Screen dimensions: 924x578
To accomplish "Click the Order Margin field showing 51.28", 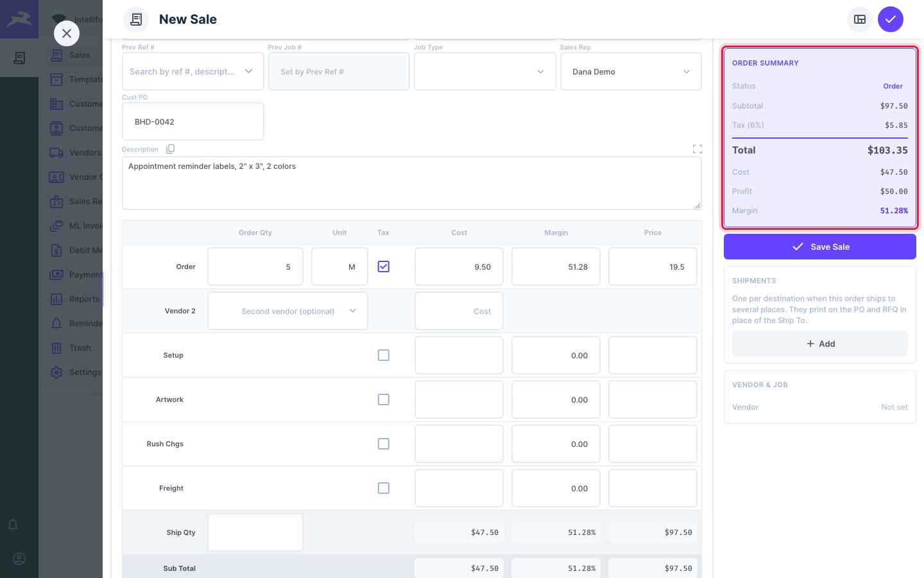I will point(556,267).
